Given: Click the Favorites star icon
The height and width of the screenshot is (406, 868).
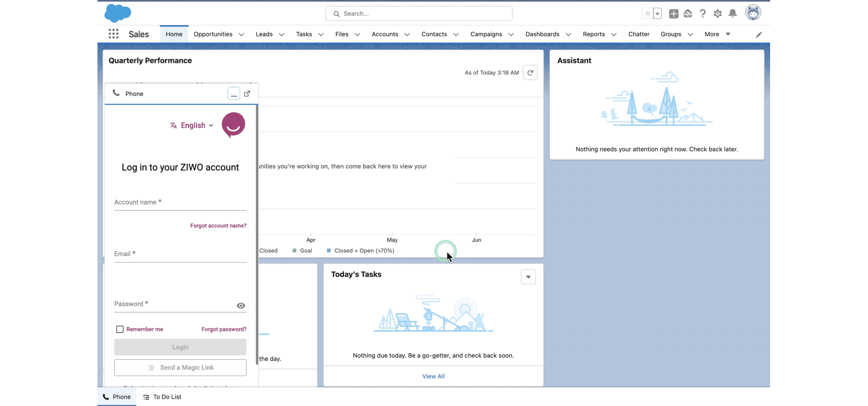Looking at the screenshot, I should tap(647, 14).
